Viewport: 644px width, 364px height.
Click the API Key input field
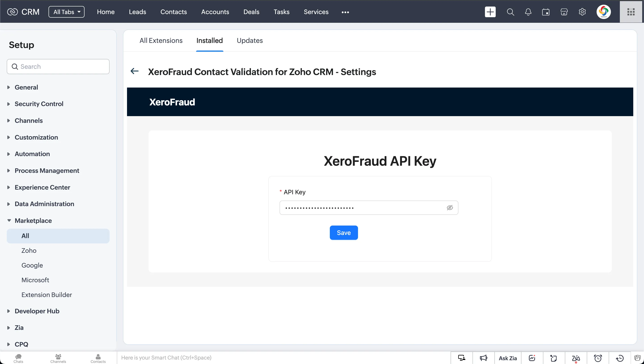369,207
